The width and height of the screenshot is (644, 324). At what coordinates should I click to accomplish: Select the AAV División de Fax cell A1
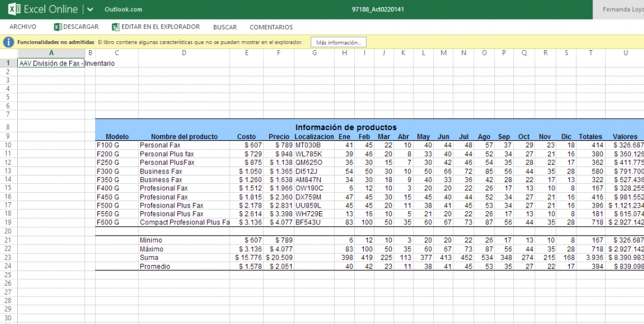click(51, 63)
